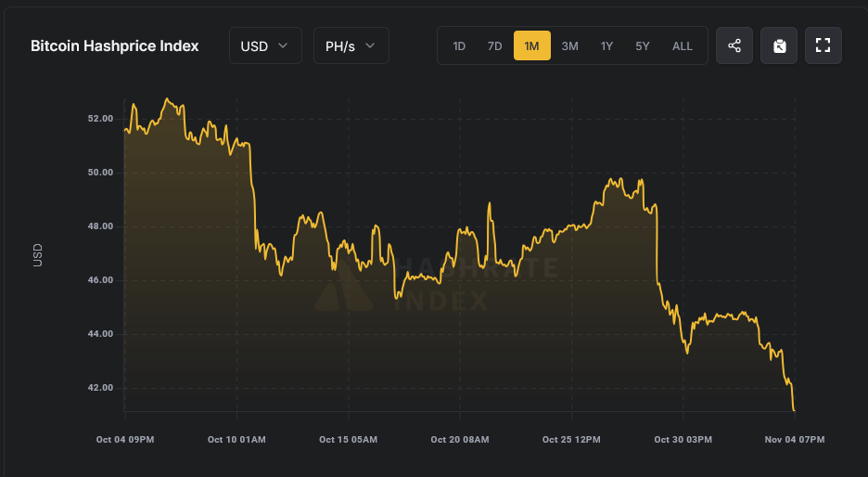The width and height of the screenshot is (868, 477).
Task: Click the Bitcoin Hashprice Index title
Action: pyautogui.click(x=115, y=46)
